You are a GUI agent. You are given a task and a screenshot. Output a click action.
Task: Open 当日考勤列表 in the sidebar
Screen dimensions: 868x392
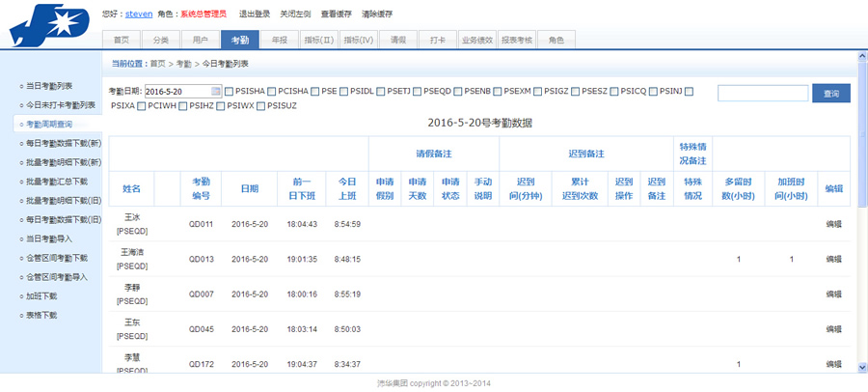pyautogui.click(x=49, y=86)
